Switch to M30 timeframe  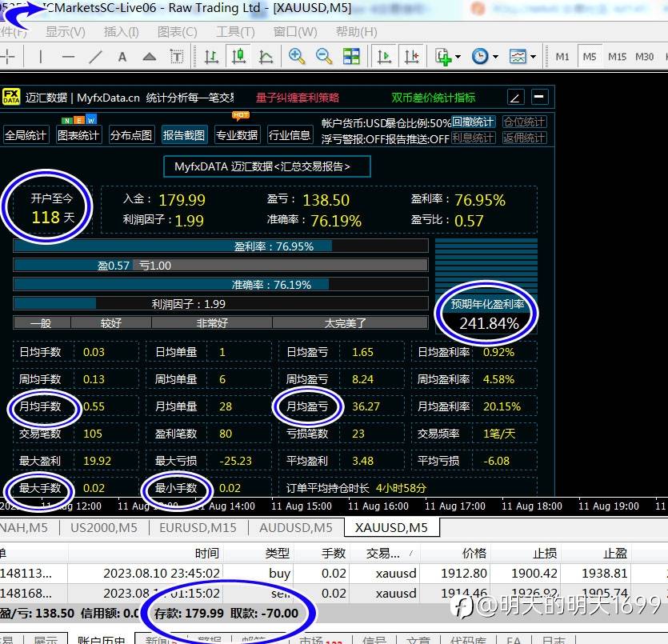pyautogui.click(x=644, y=57)
